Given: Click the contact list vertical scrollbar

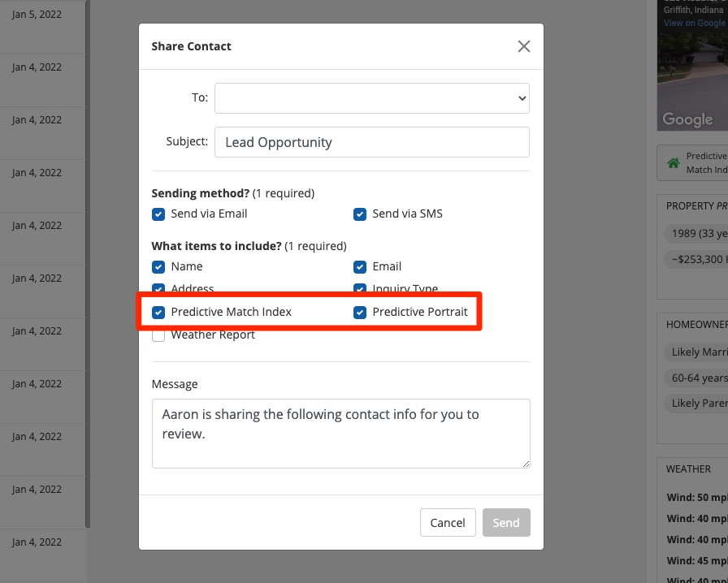Looking at the screenshot, I should (88, 244).
